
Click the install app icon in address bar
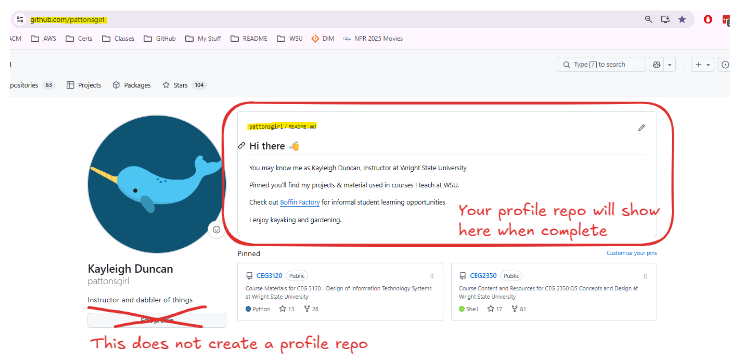pyautogui.click(x=665, y=19)
